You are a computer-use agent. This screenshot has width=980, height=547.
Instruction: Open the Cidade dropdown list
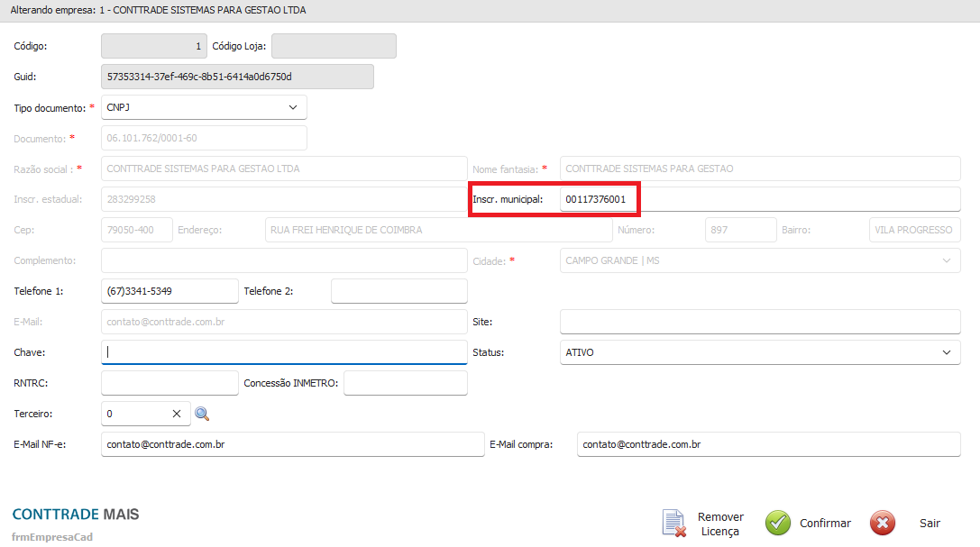tap(946, 260)
